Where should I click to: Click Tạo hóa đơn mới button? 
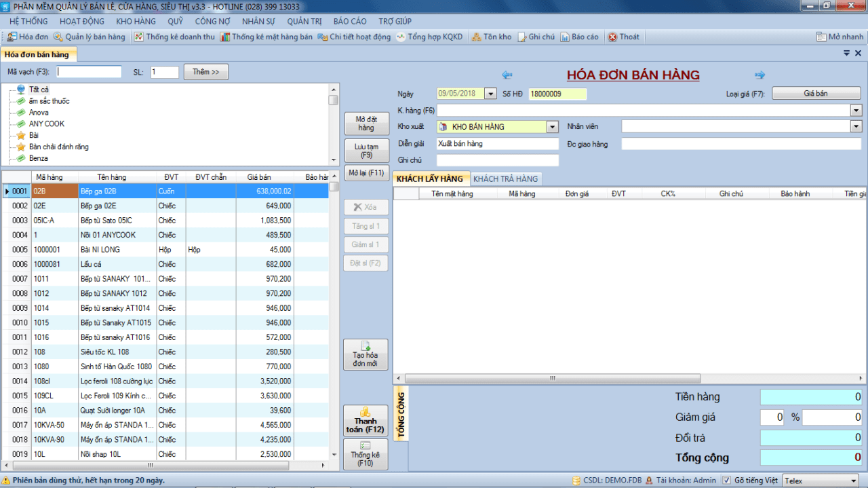pyautogui.click(x=366, y=354)
